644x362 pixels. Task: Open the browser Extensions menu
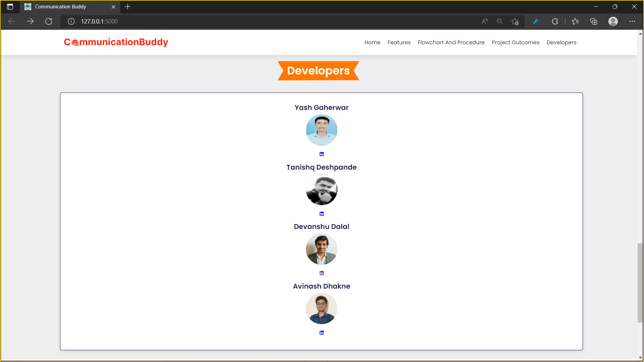555,21
